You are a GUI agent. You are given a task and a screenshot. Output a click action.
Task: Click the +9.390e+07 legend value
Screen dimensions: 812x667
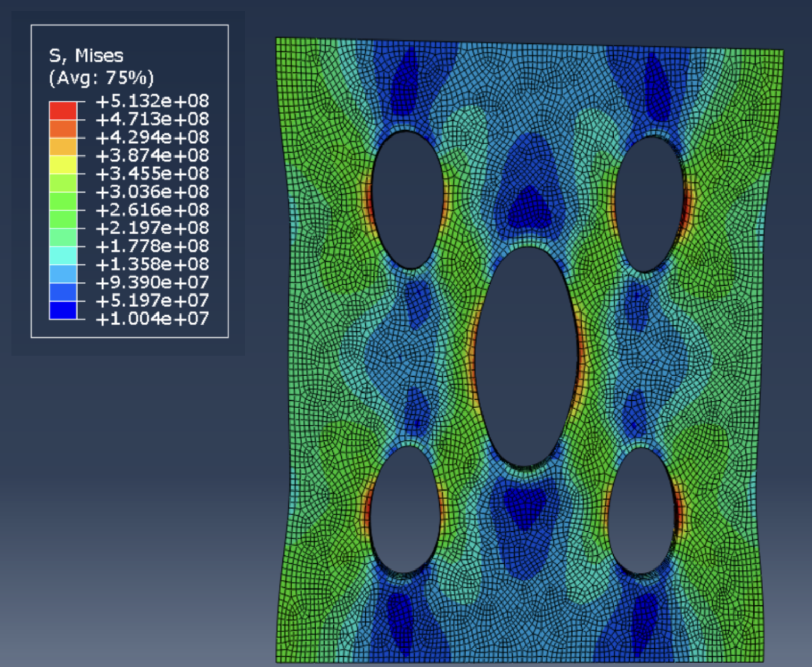(x=152, y=282)
